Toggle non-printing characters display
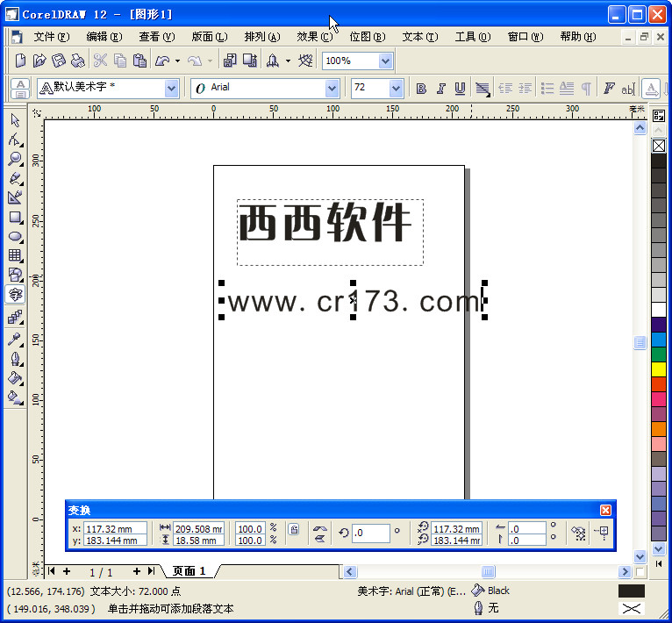 [586, 89]
